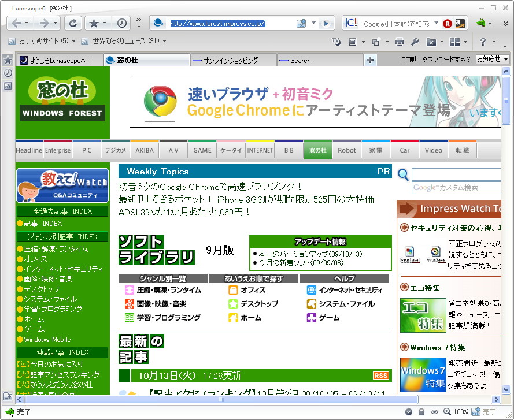Click the orange RSS button
The image size is (514, 420).
pos(381,375)
